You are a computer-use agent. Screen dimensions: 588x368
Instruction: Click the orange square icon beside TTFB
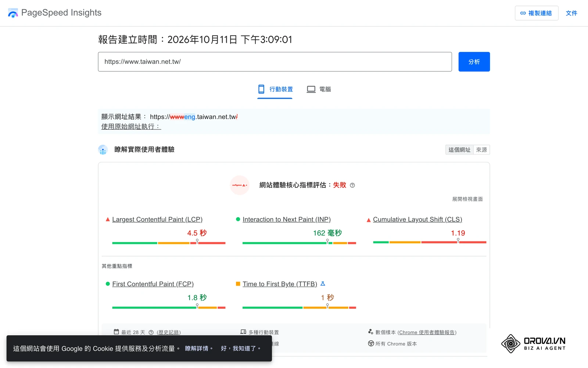pyautogui.click(x=238, y=284)
